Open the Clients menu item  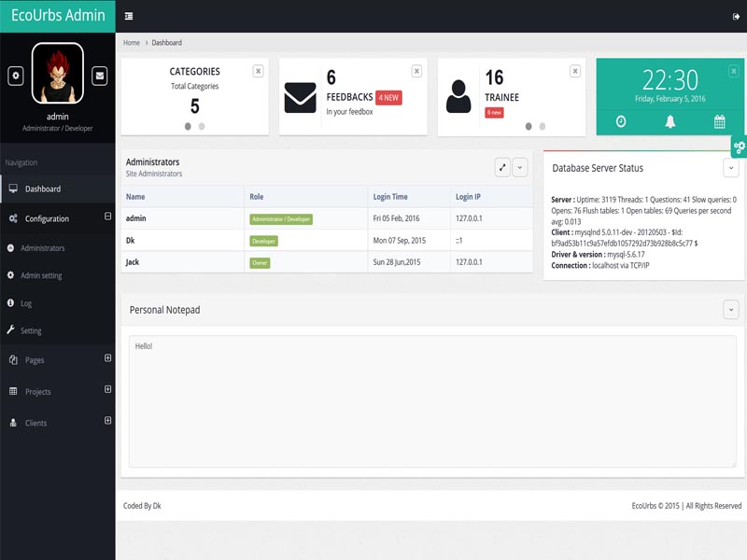58,423
